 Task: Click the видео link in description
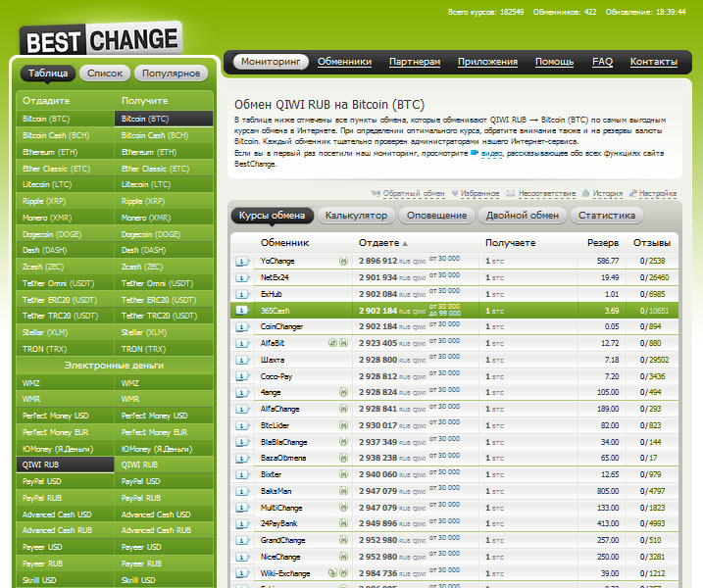coord(492,154)
